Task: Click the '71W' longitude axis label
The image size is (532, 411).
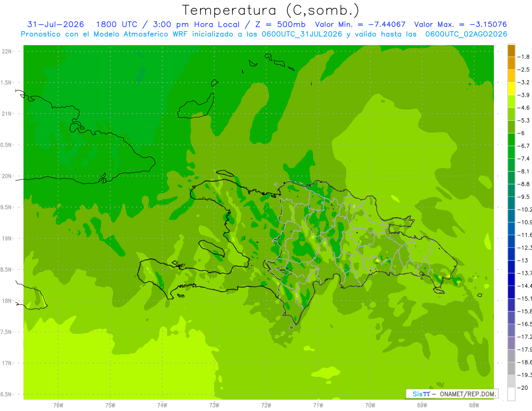Action: click(x=318, y=405)
